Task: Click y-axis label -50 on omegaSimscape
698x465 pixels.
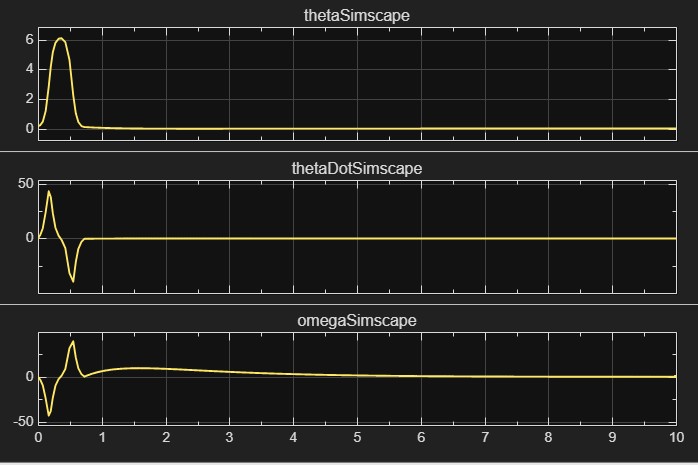Action: click(x=24, y=421)
